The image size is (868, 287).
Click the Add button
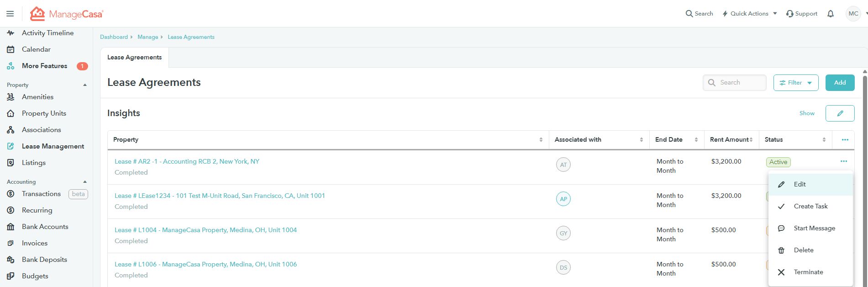tap(840, 83)
